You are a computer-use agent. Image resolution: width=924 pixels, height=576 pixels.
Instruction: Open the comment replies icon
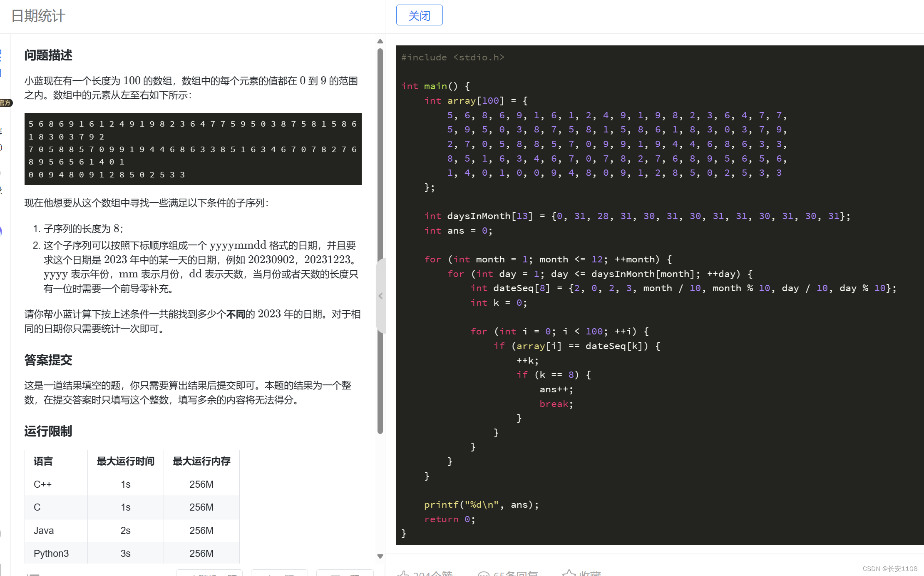(x=483, y=574)
